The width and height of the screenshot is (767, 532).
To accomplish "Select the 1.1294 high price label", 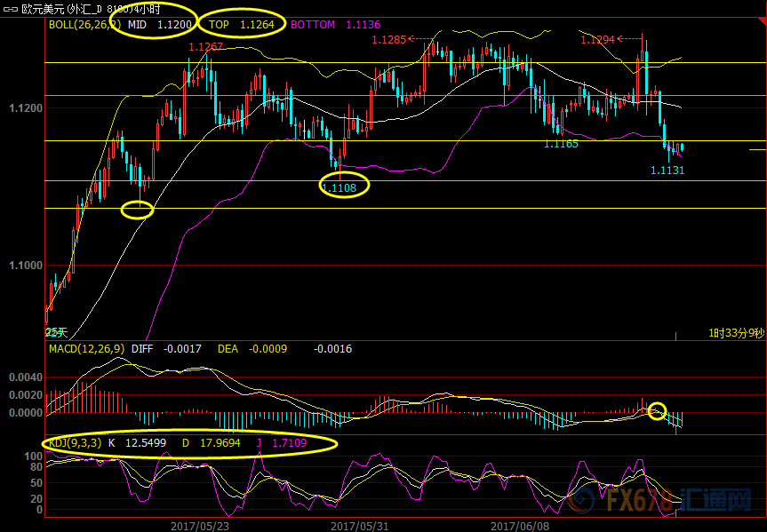I will [x=598, y=40].
